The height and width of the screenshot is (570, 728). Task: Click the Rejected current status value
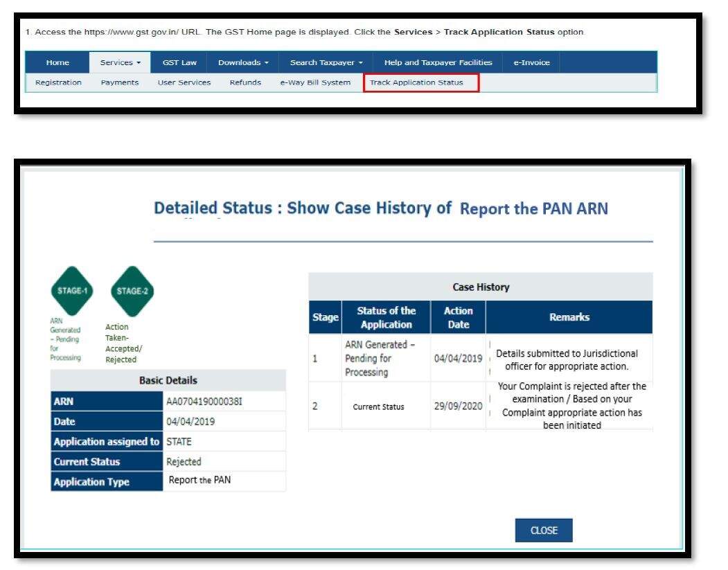pyautogui.click(x=184, y=461)
